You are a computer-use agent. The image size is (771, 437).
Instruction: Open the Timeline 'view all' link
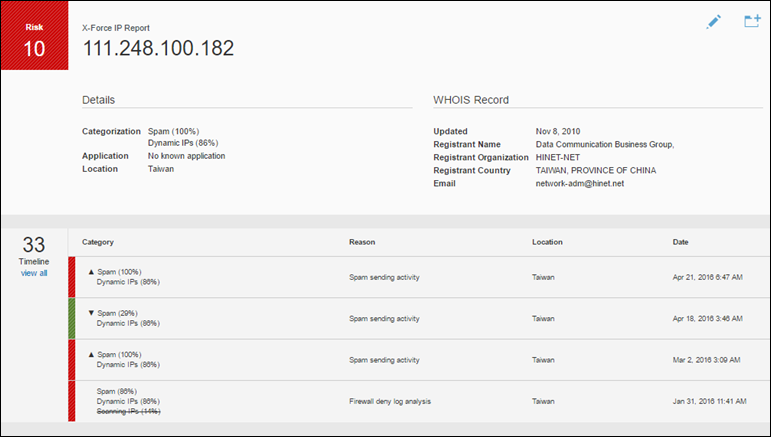pyautogui.click(x=34, y=273)
